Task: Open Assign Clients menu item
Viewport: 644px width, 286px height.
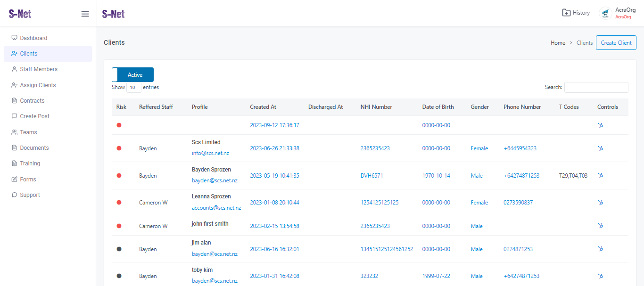Action: coord(38,85)
